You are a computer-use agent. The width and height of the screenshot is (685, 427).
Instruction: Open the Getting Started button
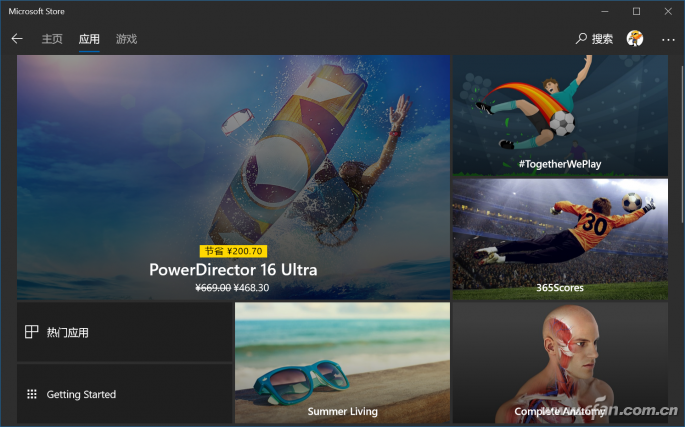tap(125, 394)
